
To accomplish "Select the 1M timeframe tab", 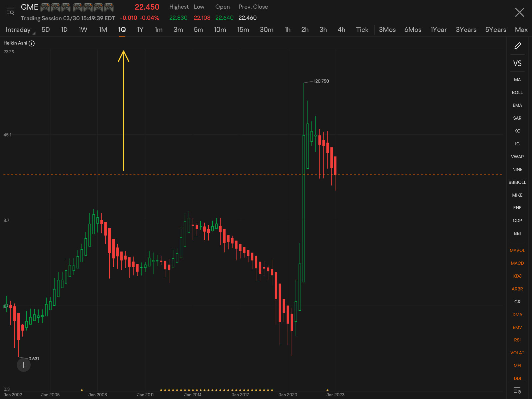I will coord(103,30).
